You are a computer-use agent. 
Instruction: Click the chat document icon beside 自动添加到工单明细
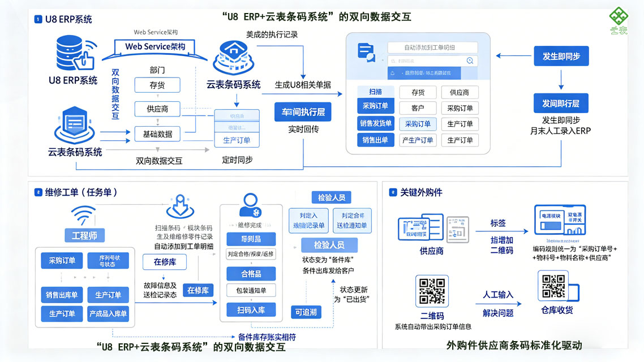tap(366, 53)
